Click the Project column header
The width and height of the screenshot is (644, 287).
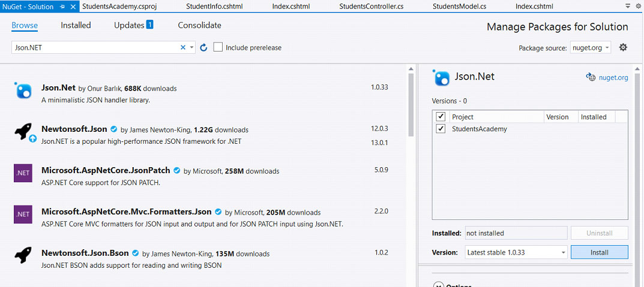[x=496, y=117]
